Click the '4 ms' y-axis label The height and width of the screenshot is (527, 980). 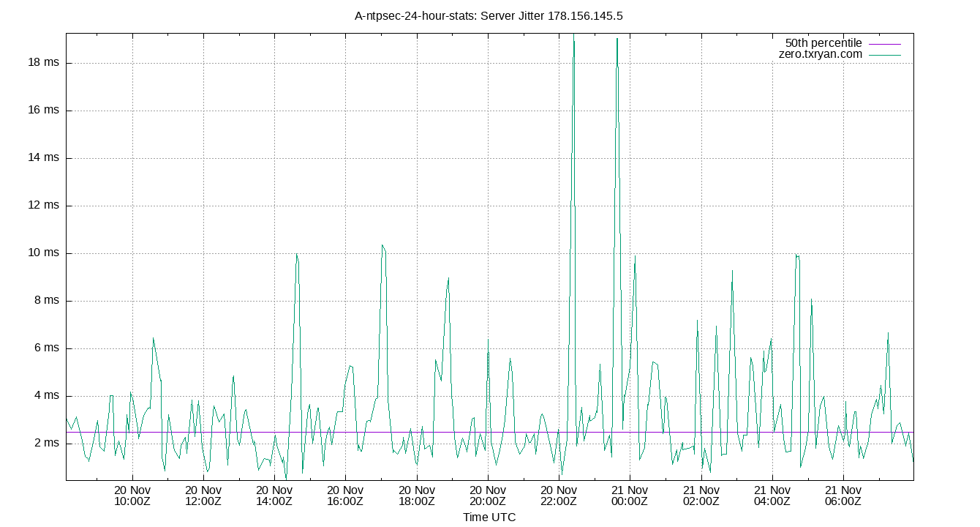46,396
